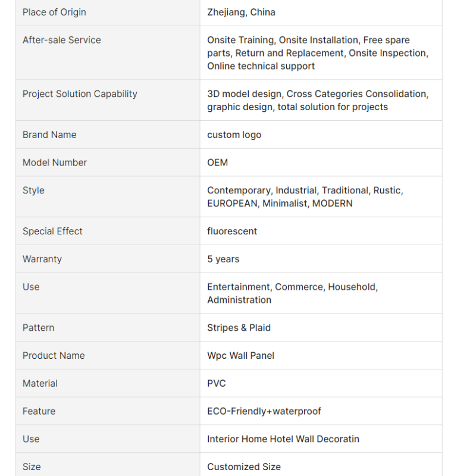
Task: Click the "Project Solution Capability" label
Action: (x=80, y=93)
